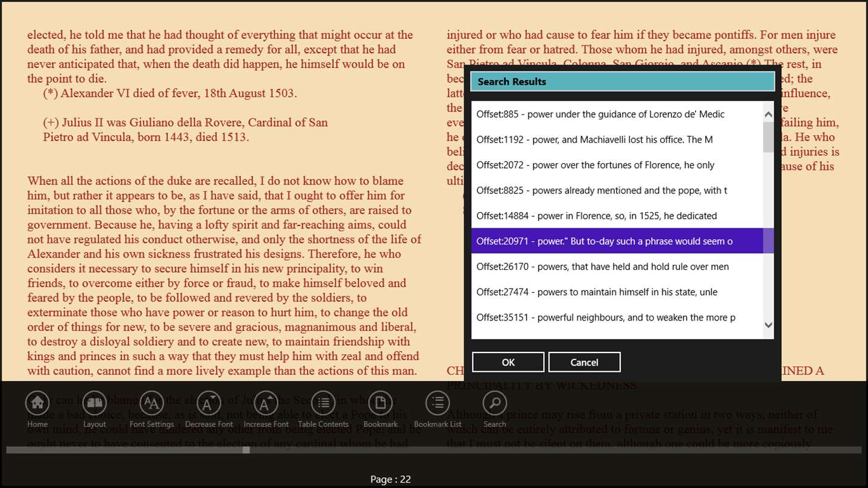Select result Offset:35151 powerful neighbours

coord(617,317)
